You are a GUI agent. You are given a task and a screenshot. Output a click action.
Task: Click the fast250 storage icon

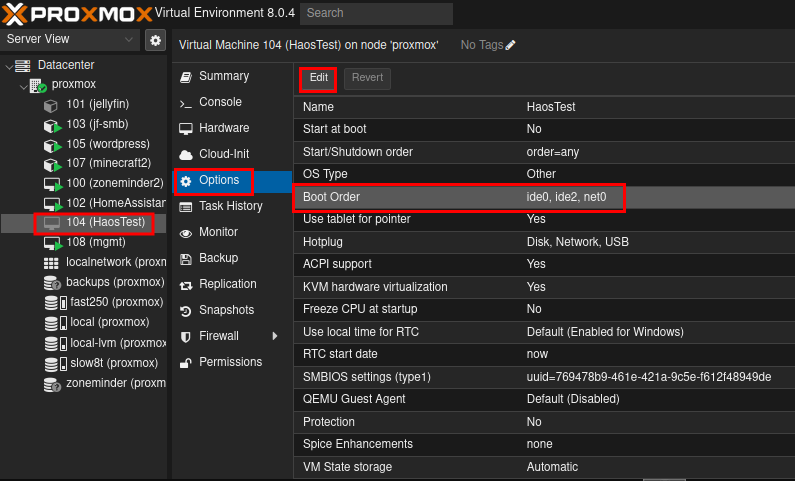pos(55,303)
